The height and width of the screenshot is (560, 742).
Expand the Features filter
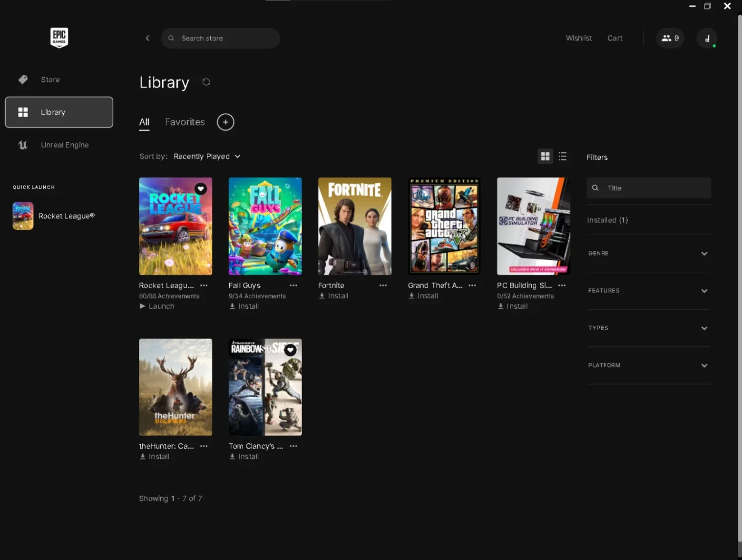pos(649,291)
